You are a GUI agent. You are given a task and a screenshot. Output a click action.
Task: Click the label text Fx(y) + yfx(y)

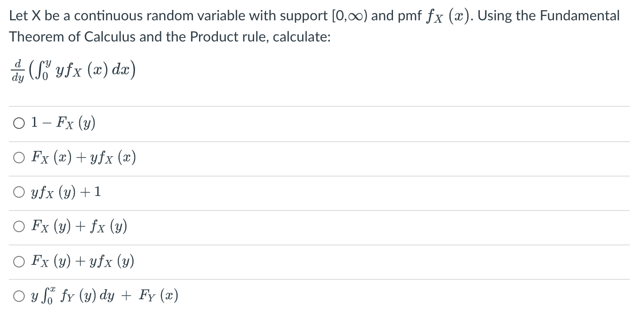82,261
